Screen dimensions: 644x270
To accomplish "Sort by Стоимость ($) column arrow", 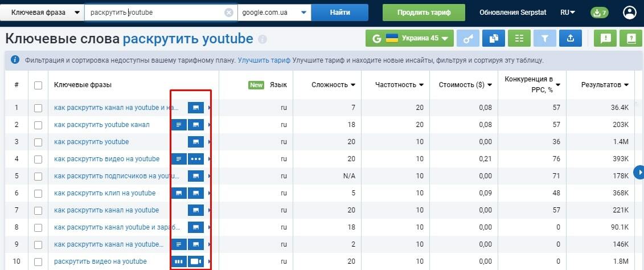I will (x=489, y=85).
